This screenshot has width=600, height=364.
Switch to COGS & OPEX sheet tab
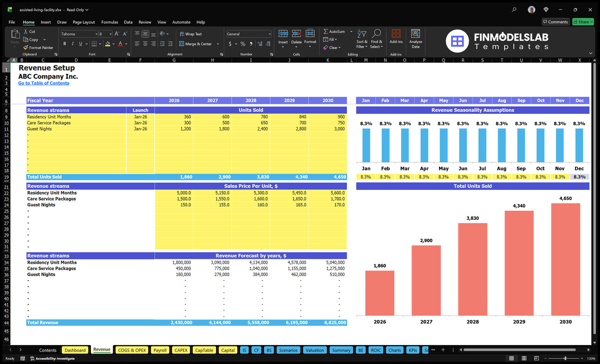pyautogui.click(x=132, y=350)
